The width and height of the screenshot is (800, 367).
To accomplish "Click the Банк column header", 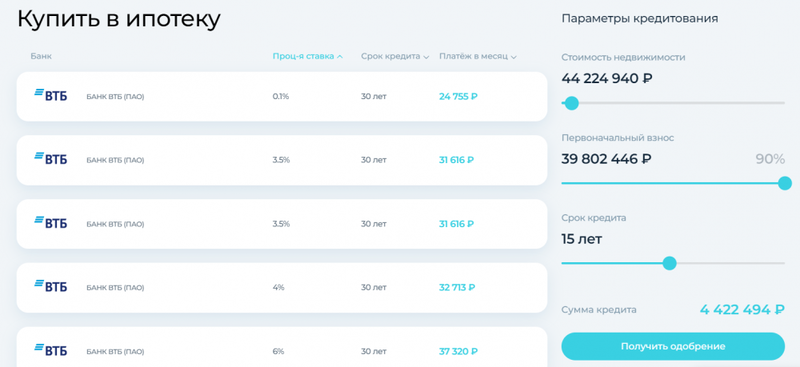I will click(41, 56).
